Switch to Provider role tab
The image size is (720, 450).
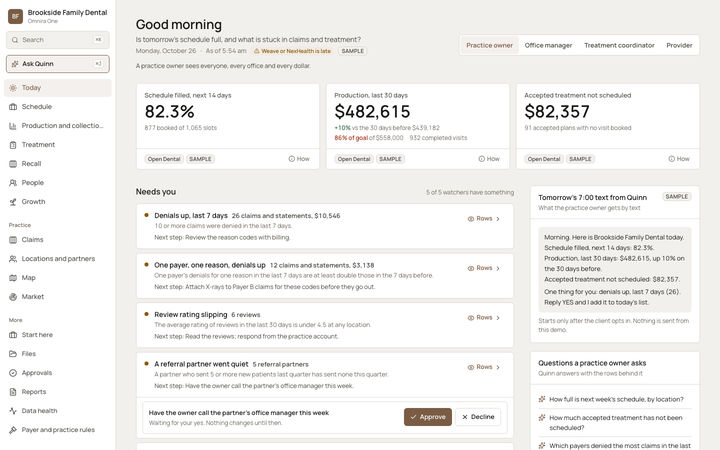click(679, 45)
